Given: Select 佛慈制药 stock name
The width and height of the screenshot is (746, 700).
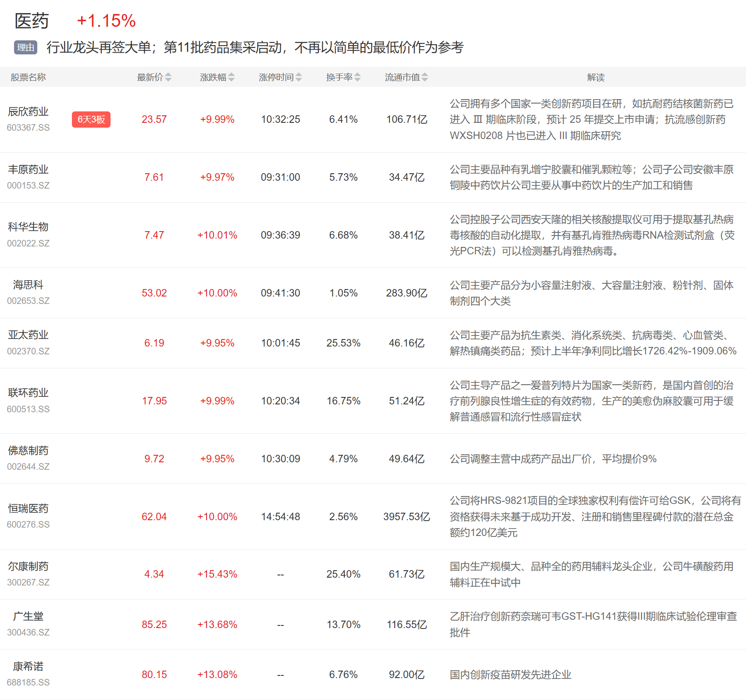Looking at the screenshot, I should tap(28, 451).
